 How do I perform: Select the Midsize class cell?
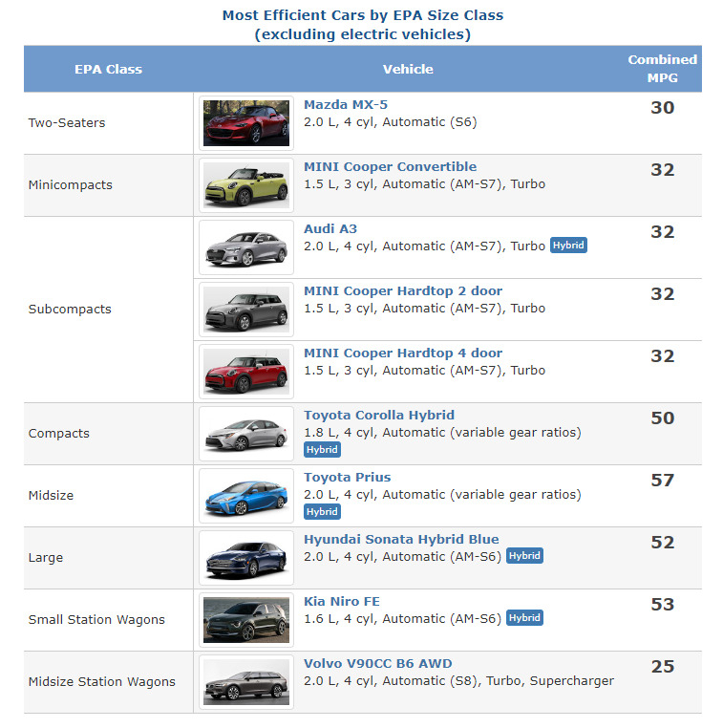[x=109, y=496]
